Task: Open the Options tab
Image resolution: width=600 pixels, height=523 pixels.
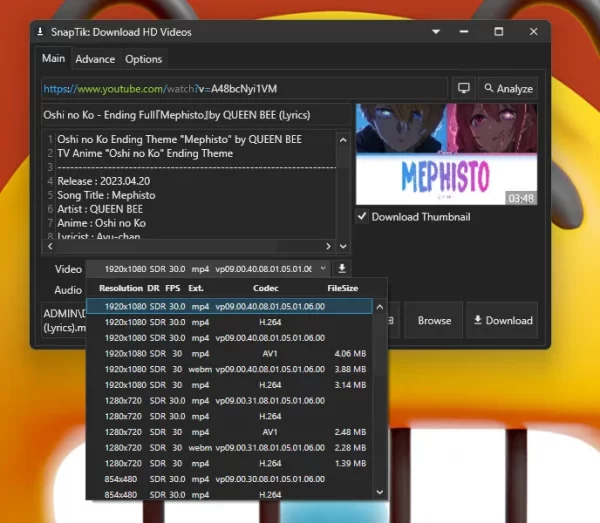Action: [x=143, y=59]
